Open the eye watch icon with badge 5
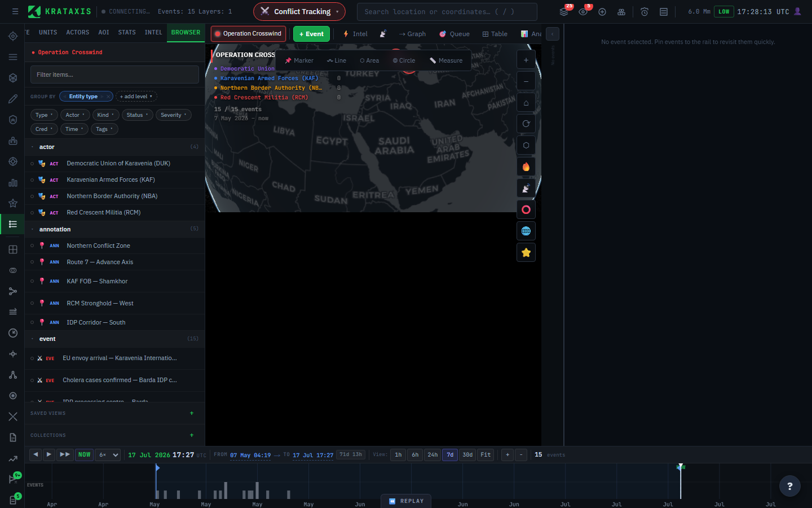812x508 pixels. pyautogui.click(x=583, y=12)
